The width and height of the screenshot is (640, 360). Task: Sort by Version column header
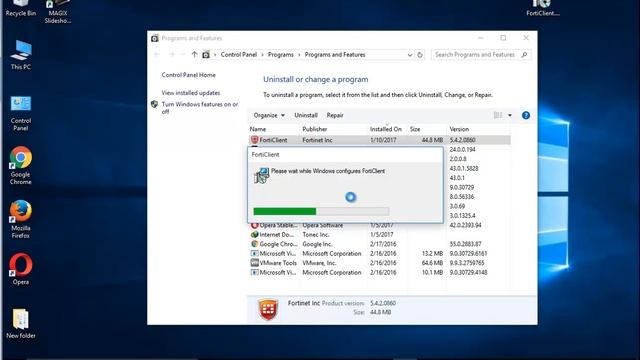pos(459,129)
